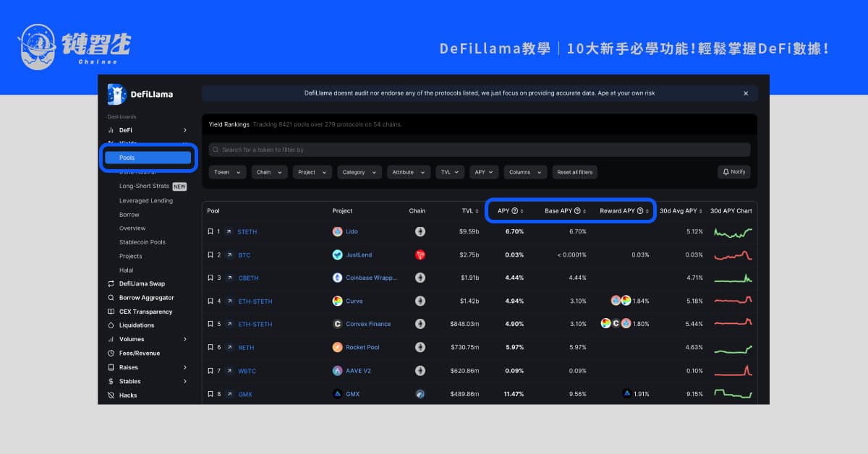868x454 pixels.
Task: View the 30d APY chart for RETH
Action: tap(733, 348)
